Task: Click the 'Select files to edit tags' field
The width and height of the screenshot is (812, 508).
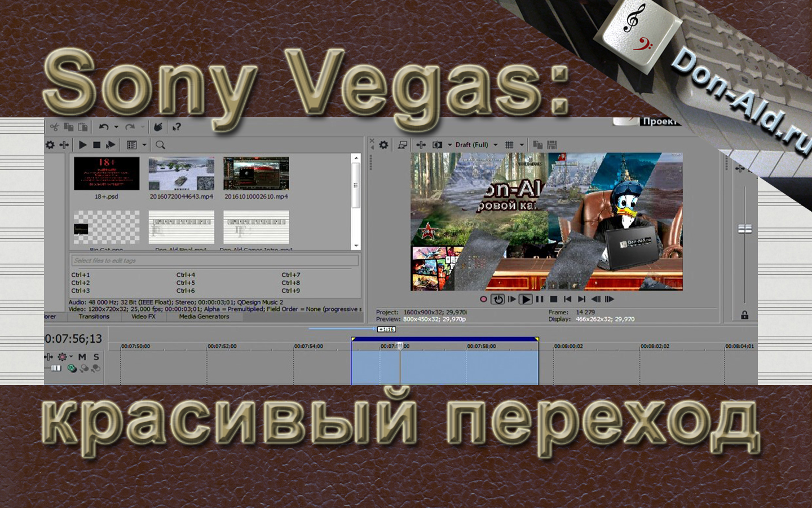Action: tap(215, 261)
